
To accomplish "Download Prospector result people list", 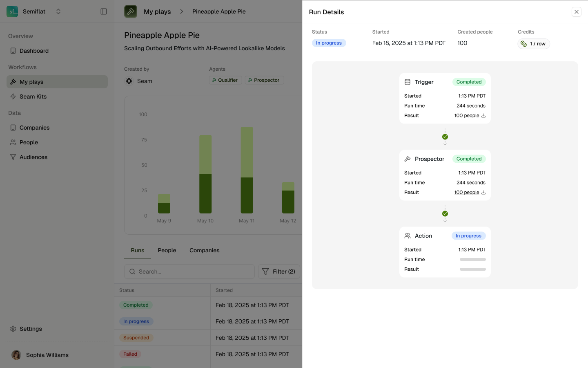I will pos(483,193).
